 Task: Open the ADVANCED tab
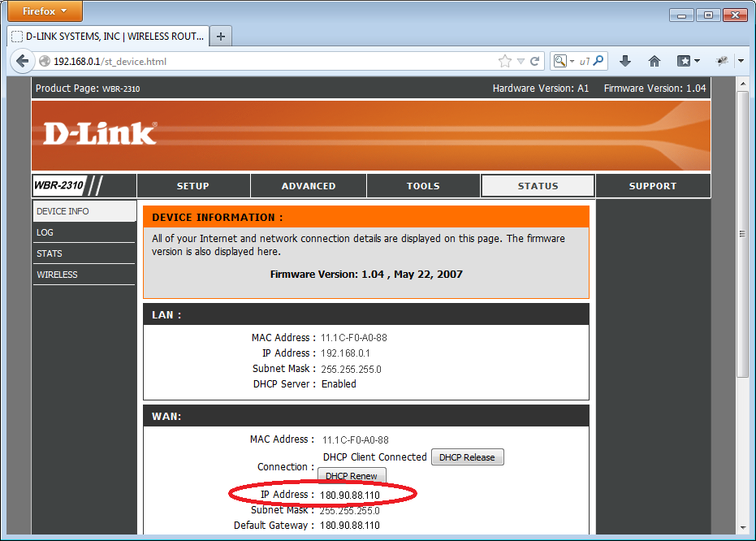pos(309,186)
